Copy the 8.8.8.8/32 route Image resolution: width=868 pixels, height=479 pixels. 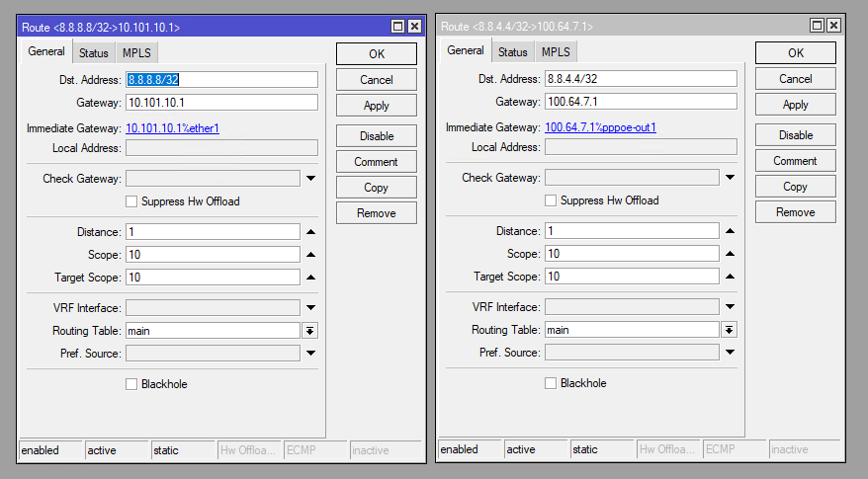(x=377, y=188)
